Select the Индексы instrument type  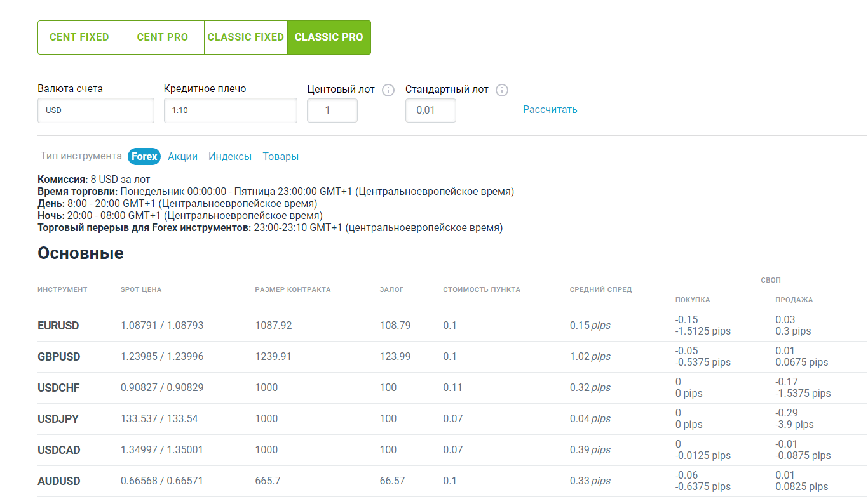(x=230, y=157)
